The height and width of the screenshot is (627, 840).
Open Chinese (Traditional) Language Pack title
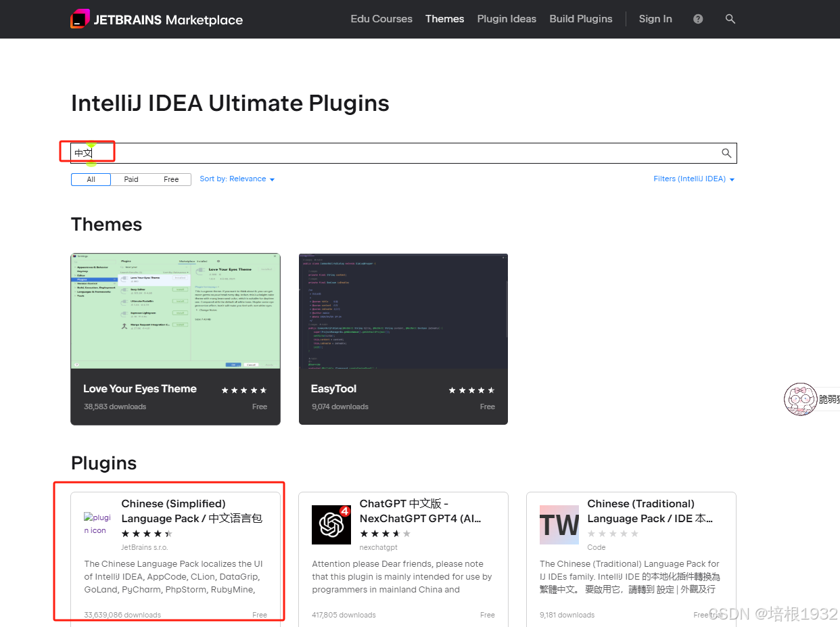(650, 511)
